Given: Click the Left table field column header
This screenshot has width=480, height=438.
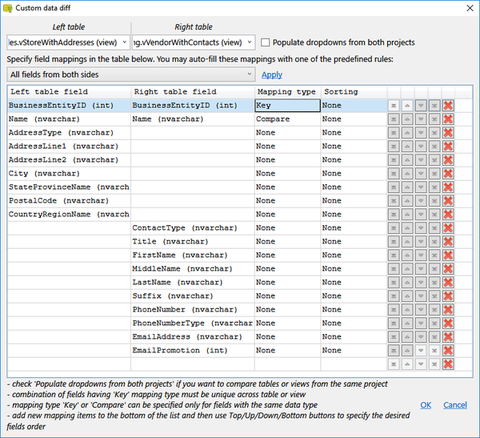Looking at the screenshot, I should point(69,92).
